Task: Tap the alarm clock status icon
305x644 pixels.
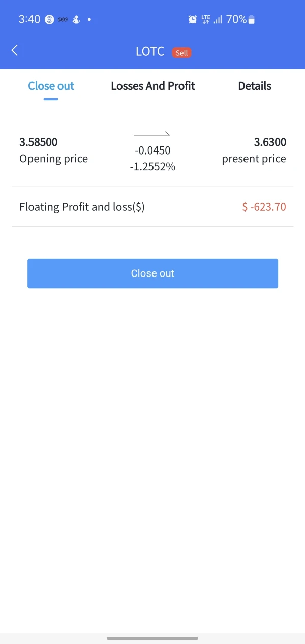Action: tap(193, 20)
